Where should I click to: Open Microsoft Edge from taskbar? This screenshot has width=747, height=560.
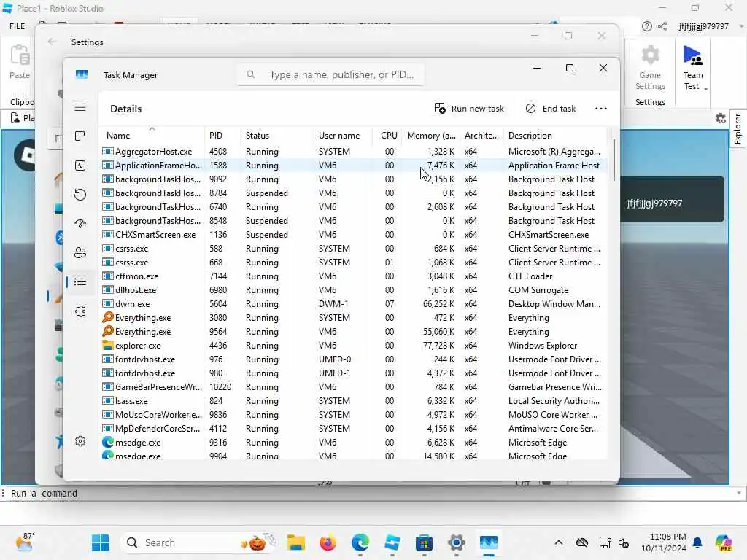click(x=360, y=542)
